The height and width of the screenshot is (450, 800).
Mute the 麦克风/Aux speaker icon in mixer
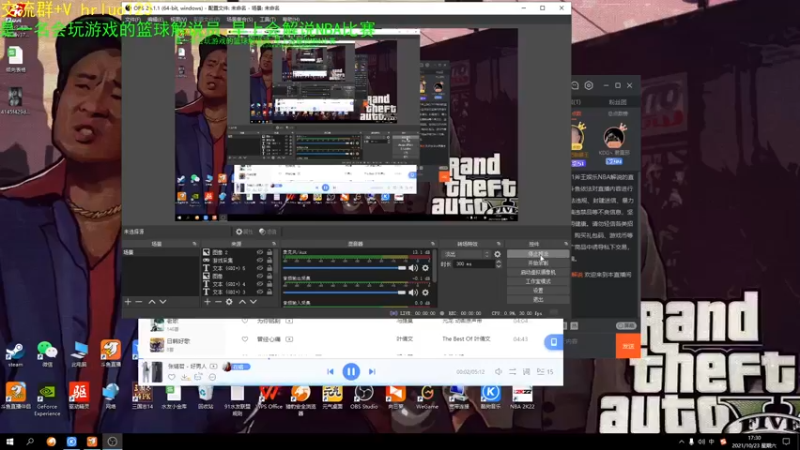413,268
